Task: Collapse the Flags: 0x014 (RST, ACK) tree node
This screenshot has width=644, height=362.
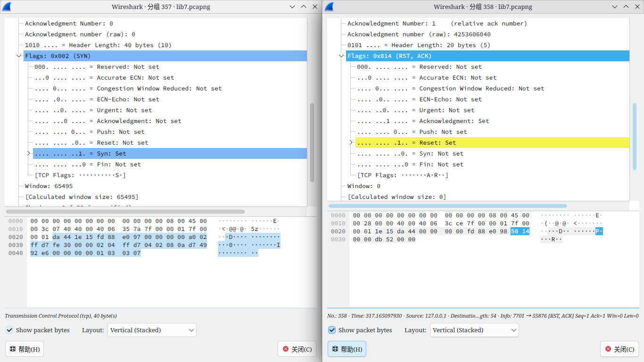Action: [341, 56]
